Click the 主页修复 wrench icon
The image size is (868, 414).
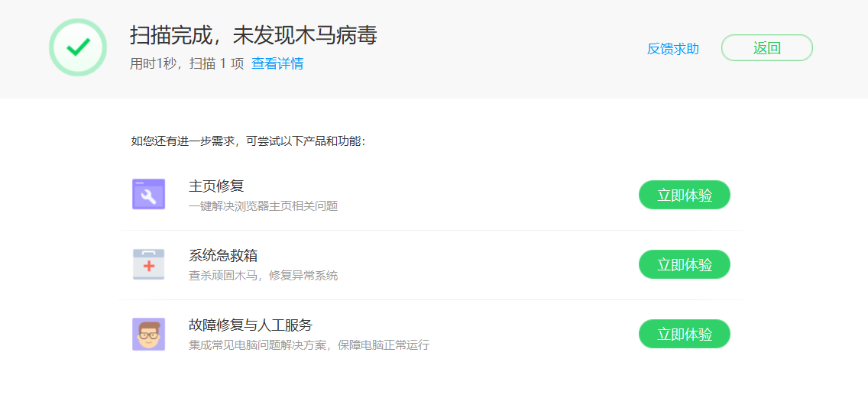point(148,194)
